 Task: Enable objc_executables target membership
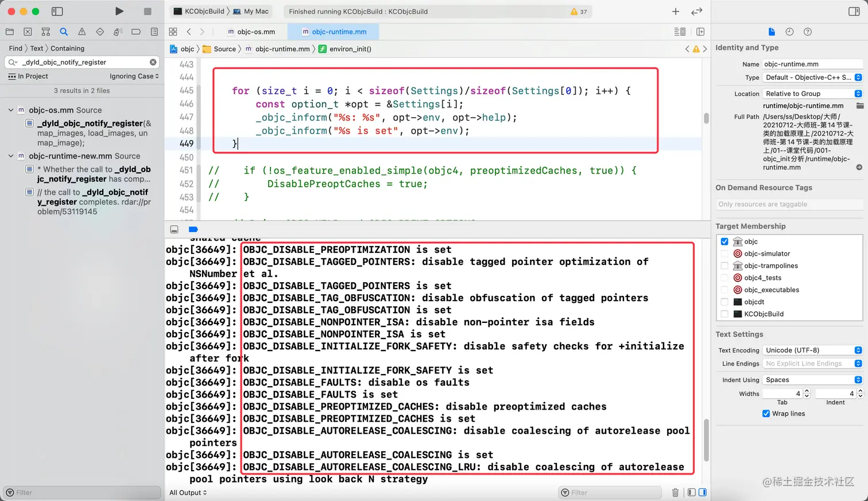pos(724,290)
